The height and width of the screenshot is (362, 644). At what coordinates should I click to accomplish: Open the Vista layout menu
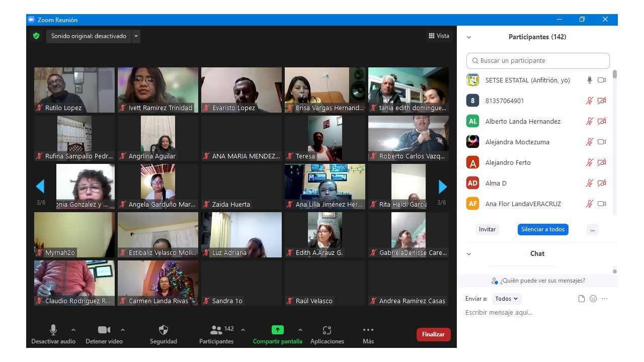click(x=439, y=36)
